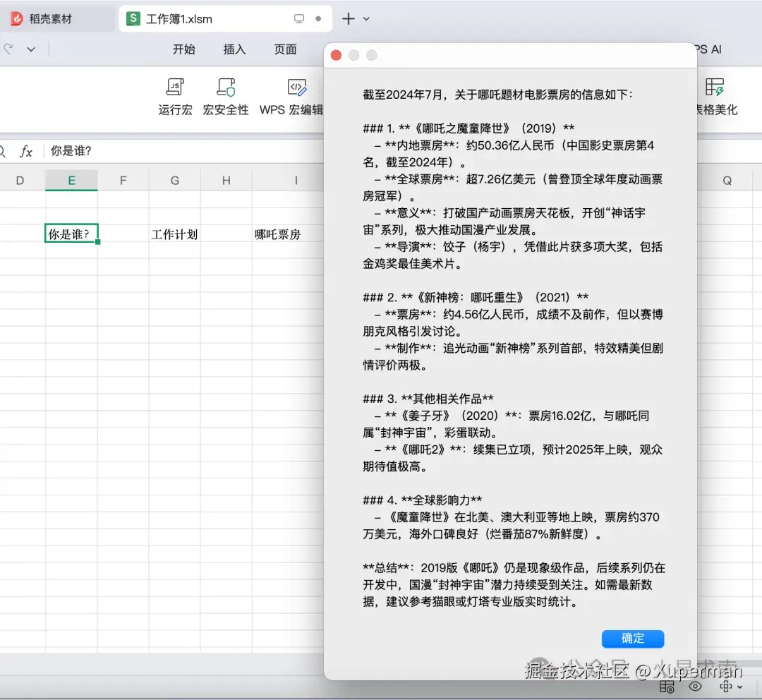Click the Run Macro (运行宏) icon
The width and height of the screenshot is (762, 700).
point(175,87)
